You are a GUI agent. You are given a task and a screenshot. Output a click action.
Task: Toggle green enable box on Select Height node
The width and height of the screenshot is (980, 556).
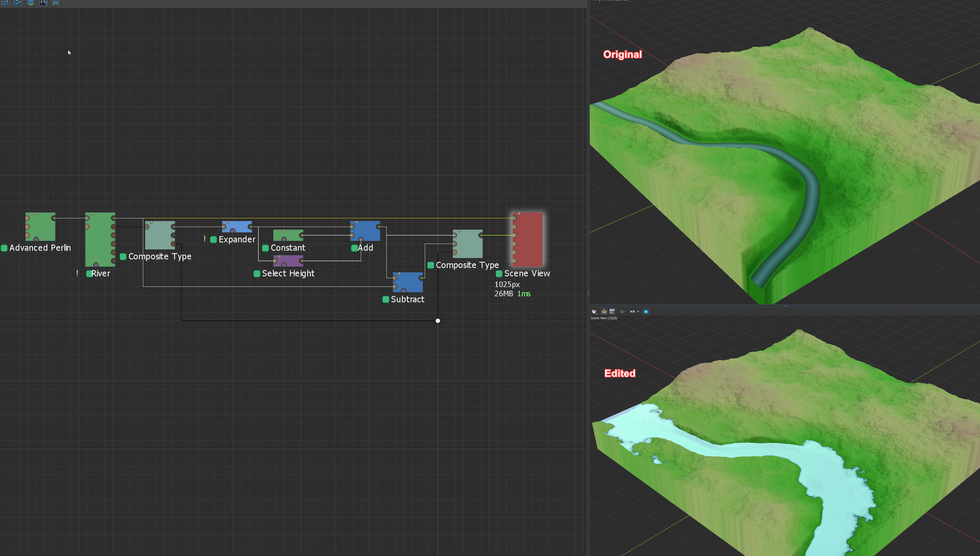pos(257,274)
